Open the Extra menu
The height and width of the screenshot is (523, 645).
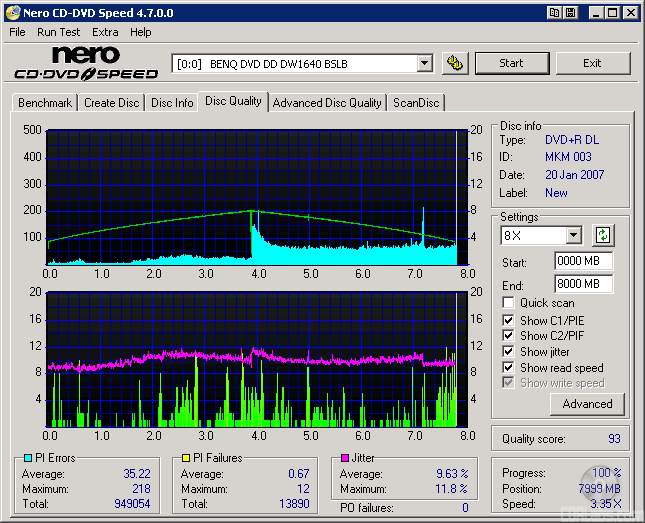(105, 32)
